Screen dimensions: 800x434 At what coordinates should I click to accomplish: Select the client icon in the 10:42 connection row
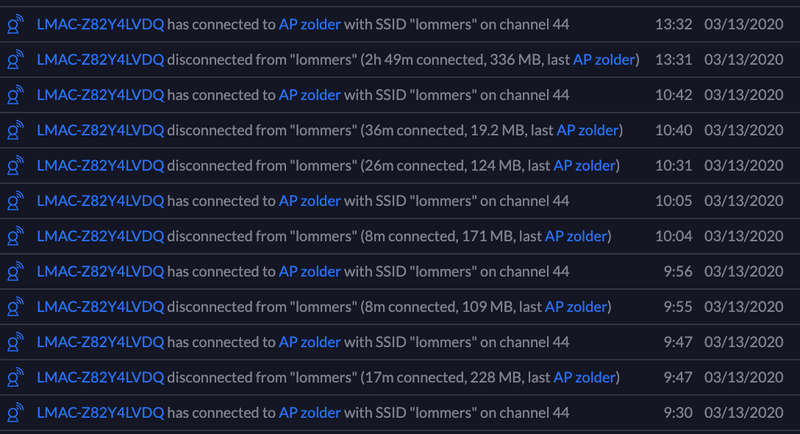click(x=15, y=95)
